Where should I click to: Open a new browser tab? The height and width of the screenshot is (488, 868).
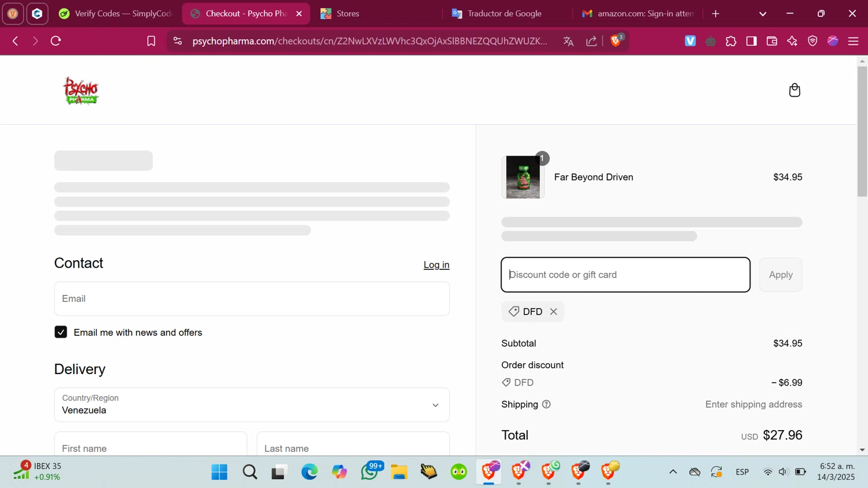point(716,13)
